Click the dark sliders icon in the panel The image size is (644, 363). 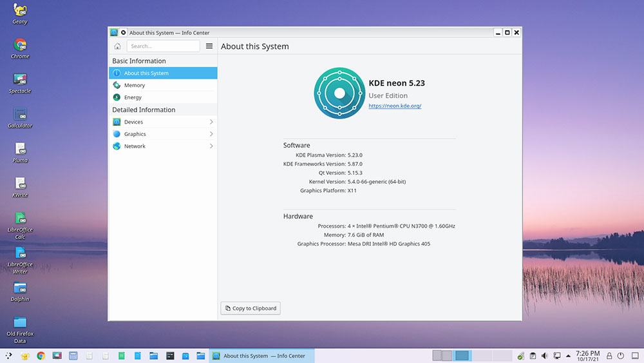coord(170,356)
